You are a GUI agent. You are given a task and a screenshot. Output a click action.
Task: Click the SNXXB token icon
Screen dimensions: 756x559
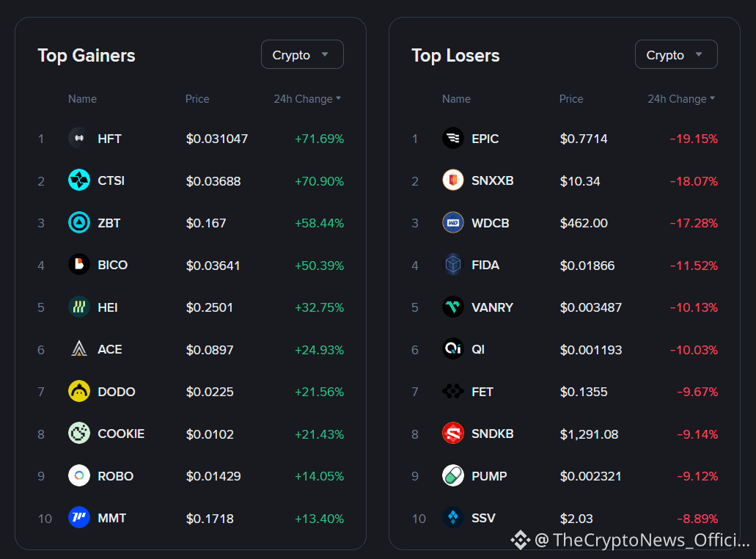point(452,180)
